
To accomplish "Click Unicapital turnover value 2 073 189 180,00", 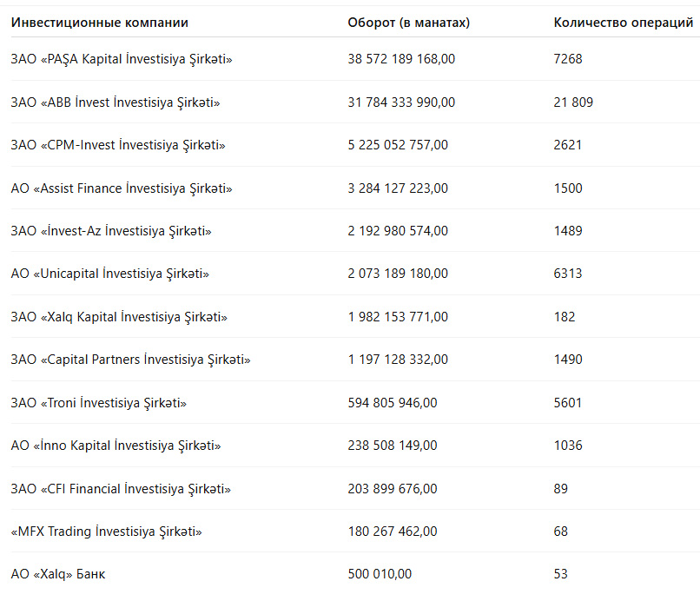I will pyautogui.click(x=398, y=274).
